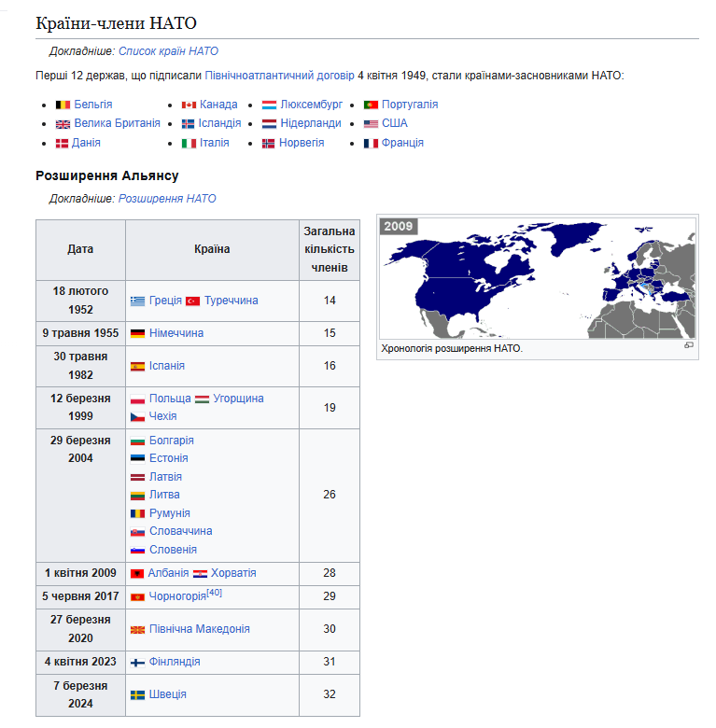716x728 pixels.
Task: Click the США link in founders list
Action: (x=394, y=123)
